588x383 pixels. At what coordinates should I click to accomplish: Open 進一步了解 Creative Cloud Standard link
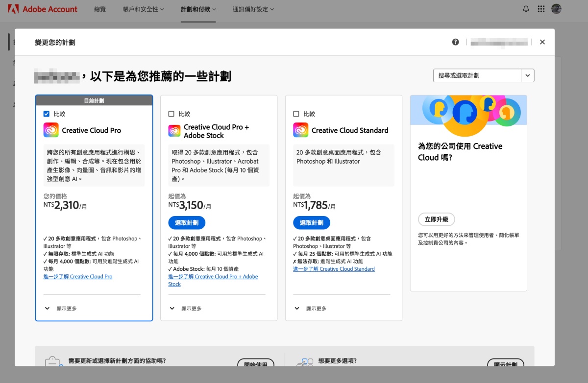[334, 269]
